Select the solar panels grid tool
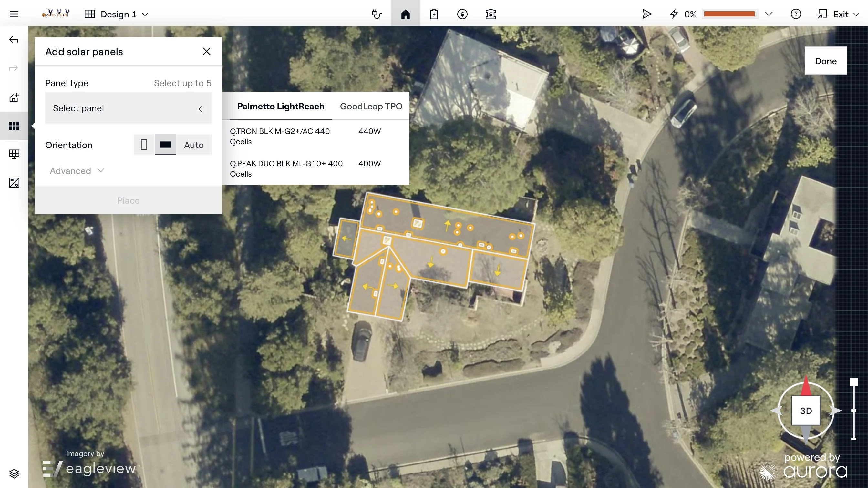 point(14,126)
